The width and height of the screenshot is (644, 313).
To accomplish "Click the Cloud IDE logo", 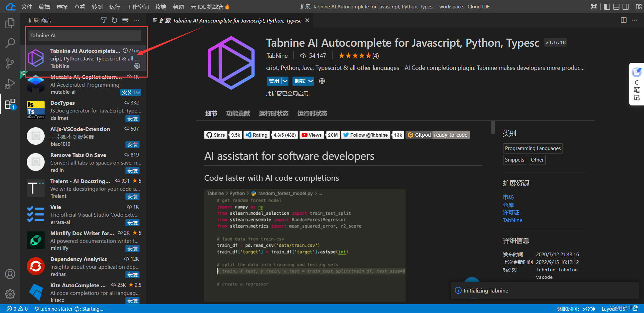I will (x=11, y=7).
